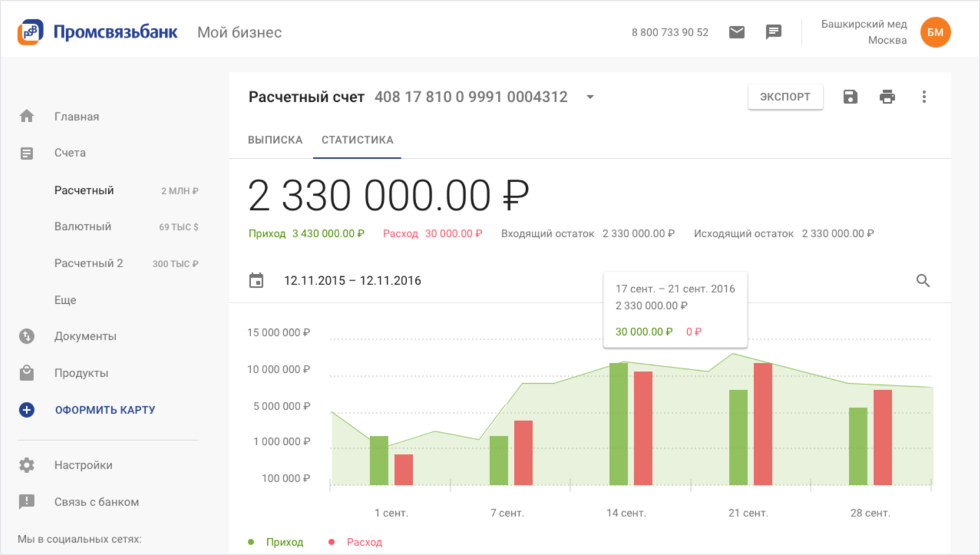Click the orange БМ user avatar
980x555 pixels.
(x=935, y=32)
